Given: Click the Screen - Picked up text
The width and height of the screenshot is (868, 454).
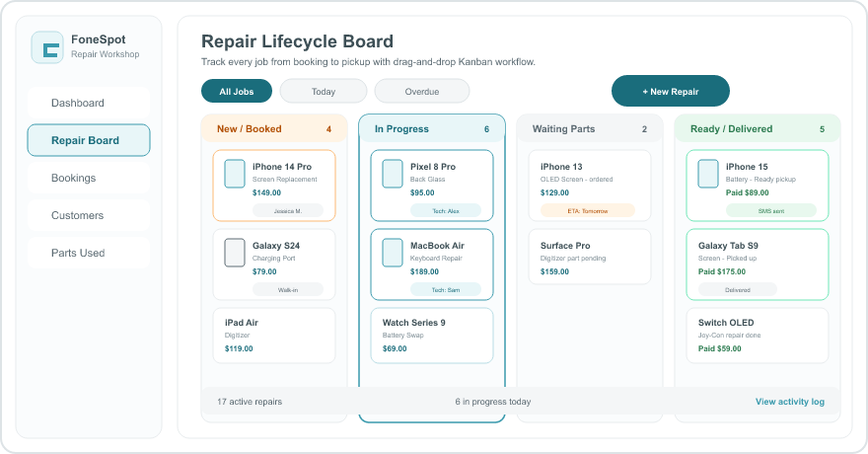Looking at the screenshot, I should [727, 259].
